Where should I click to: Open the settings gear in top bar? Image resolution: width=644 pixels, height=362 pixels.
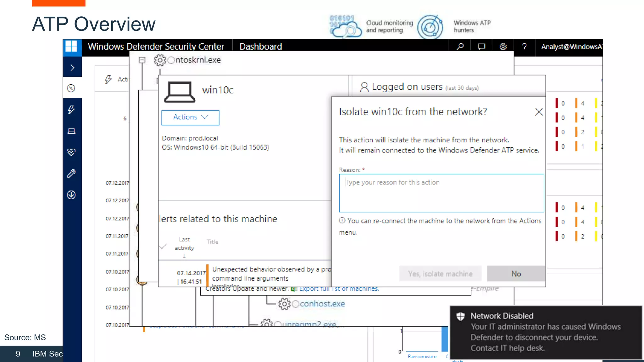pos(503,47)
